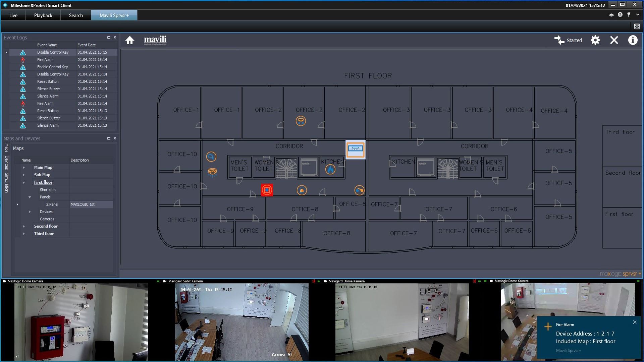Viewport: 644px width, 362px height.
Task: Select the fire panel icon on corridor
Action: tap(356, 149)
